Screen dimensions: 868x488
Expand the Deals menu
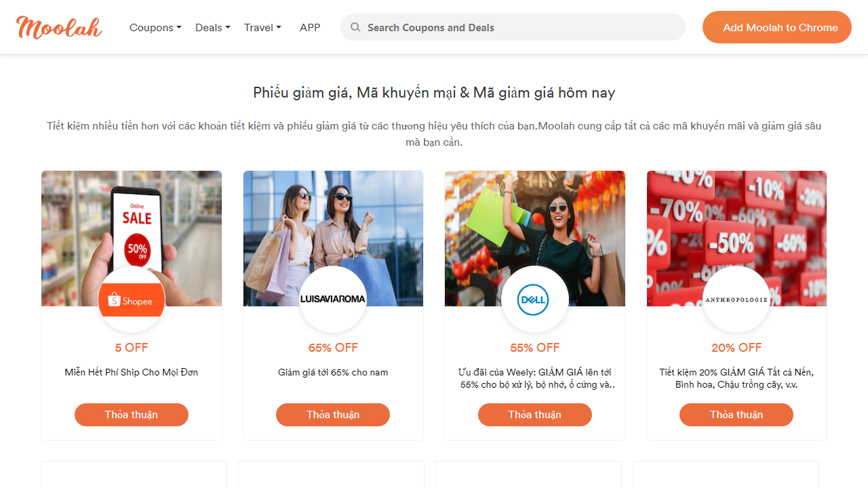(212, 27)
